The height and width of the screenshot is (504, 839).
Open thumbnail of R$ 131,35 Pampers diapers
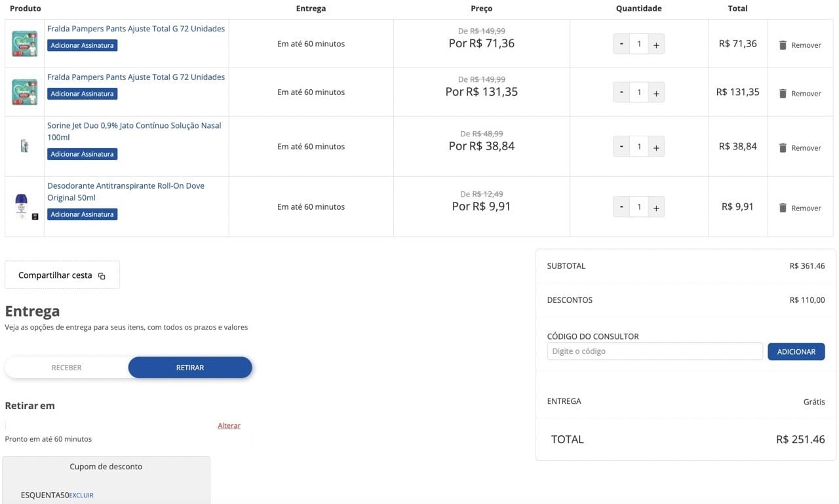point(24,92)
